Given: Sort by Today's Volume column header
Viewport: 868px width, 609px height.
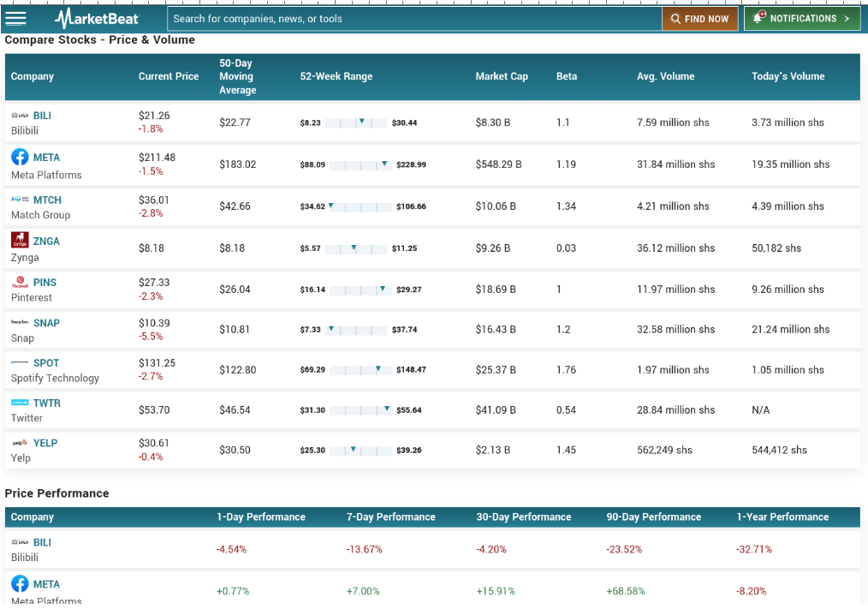Looking at the screenshot, I should click(x=788, y=76).
